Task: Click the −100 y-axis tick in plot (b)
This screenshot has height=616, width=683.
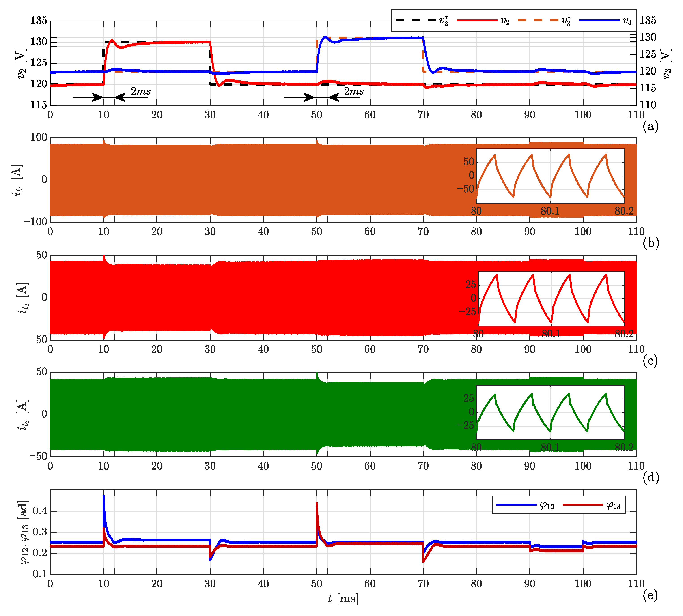Action: point(36,222)
